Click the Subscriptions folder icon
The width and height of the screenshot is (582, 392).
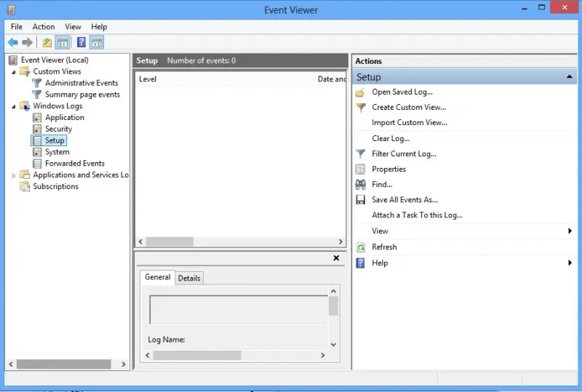(x=25, y=186)
